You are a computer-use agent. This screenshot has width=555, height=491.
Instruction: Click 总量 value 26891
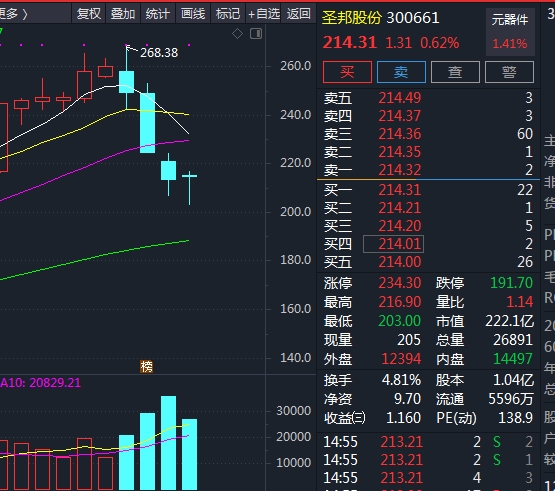pyautogui.click(x=513, y=340)
